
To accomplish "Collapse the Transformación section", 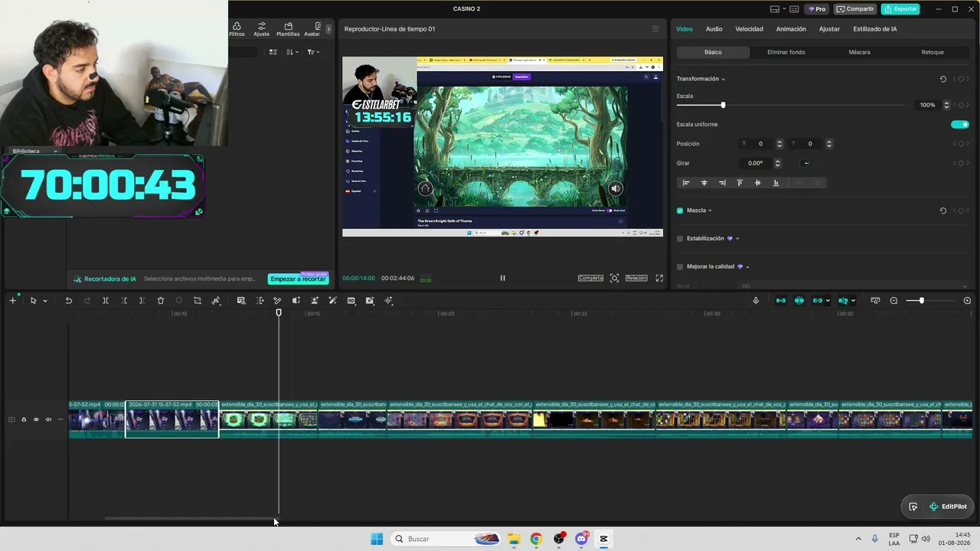I will (x=723, y=80).
